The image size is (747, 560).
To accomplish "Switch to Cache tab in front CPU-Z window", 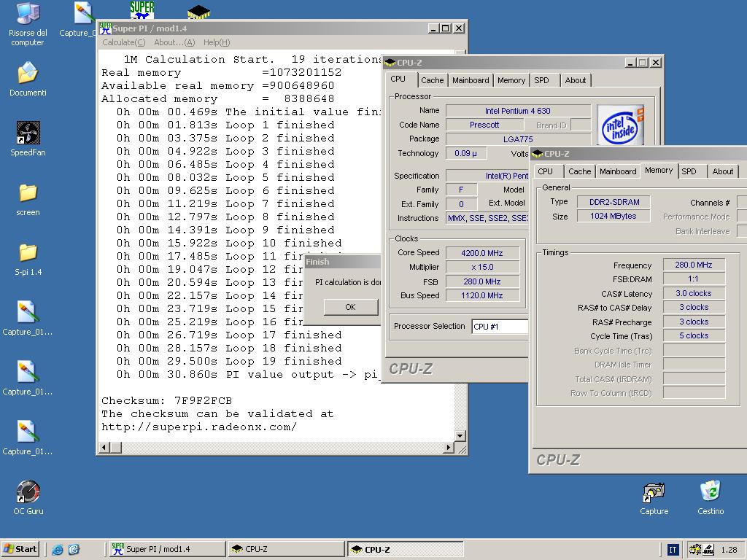I will pos(579,171).
